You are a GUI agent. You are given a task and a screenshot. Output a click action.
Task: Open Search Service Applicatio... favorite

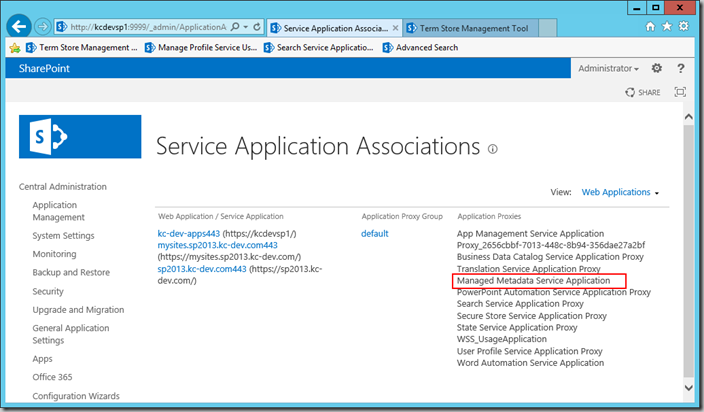pyautogui.click(x=319, y=48)
